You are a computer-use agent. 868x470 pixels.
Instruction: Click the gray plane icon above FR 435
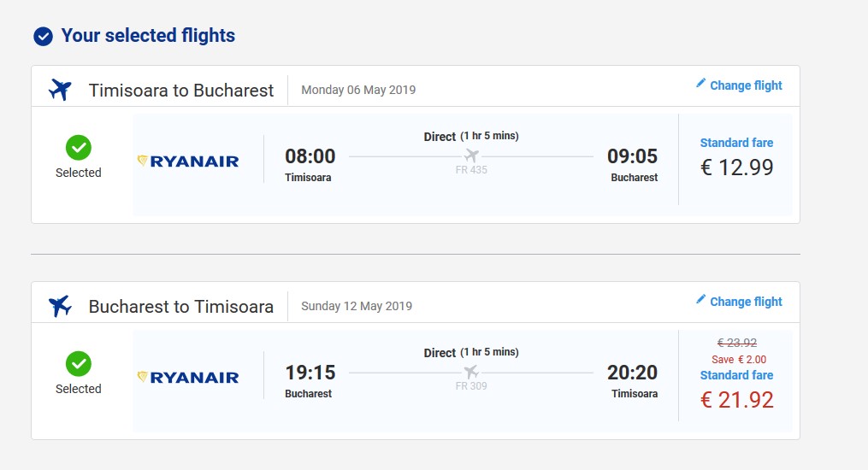tap(472, 156)
